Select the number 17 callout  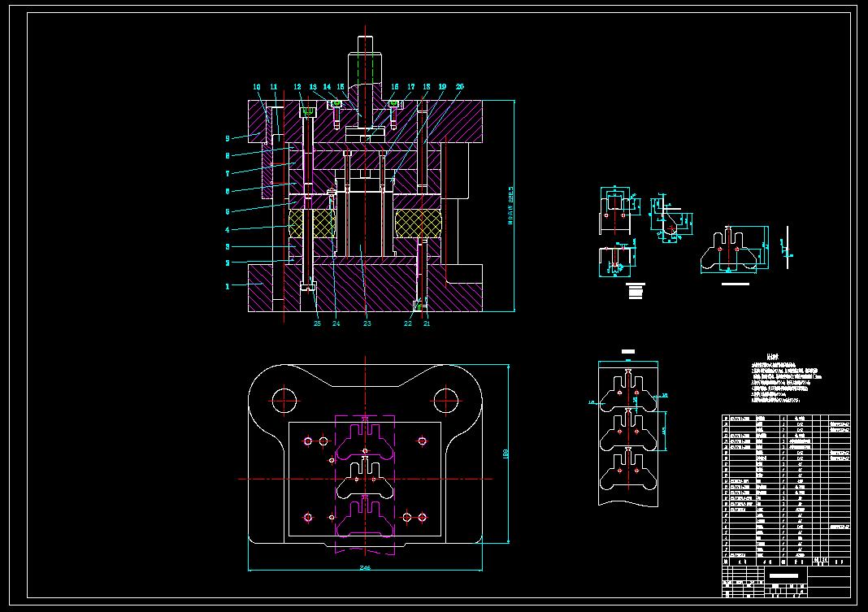[410, 86]
